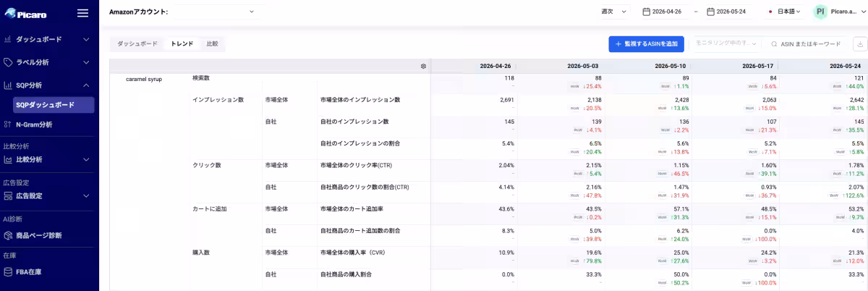The image size is (868, 291).
Task: Click the start date calendar icon
Action: tap(646, 12)
